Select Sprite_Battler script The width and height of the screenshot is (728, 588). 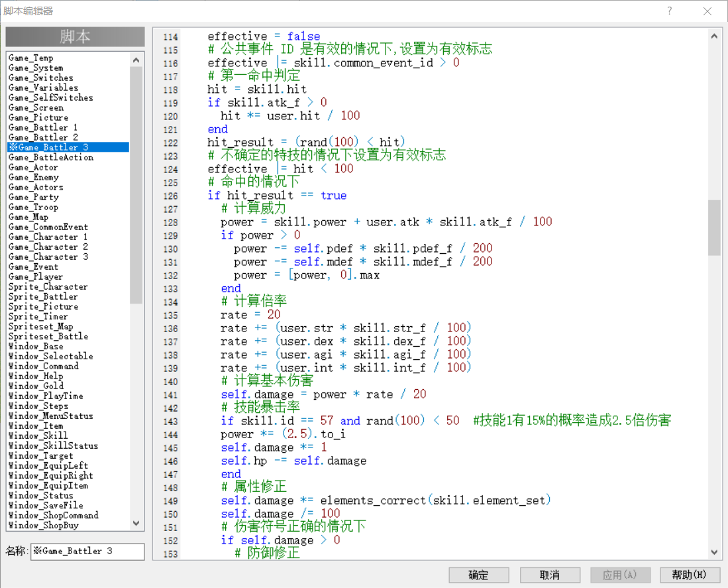[68, 296]
